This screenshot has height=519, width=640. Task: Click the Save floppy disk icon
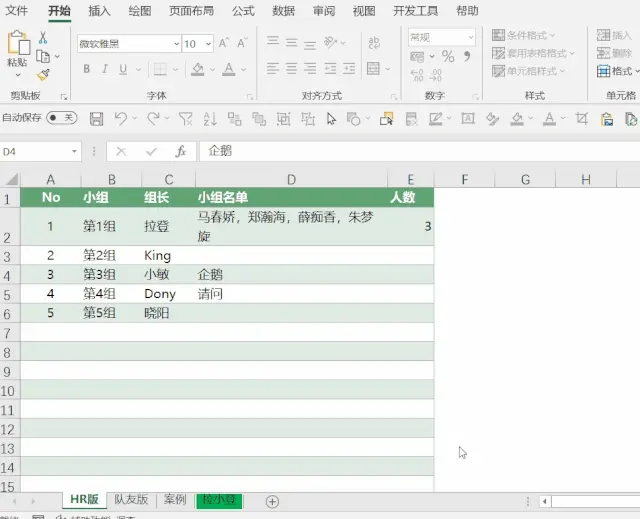click(x=96, y=119)
